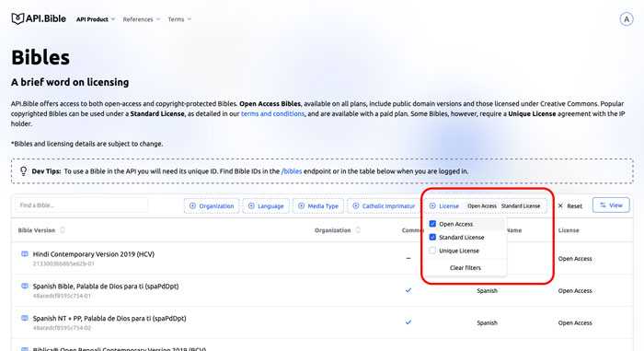Click the lightbulb Dev Tips icon
This screenshot has width=644, height=351.
click(x=23, y=170)
